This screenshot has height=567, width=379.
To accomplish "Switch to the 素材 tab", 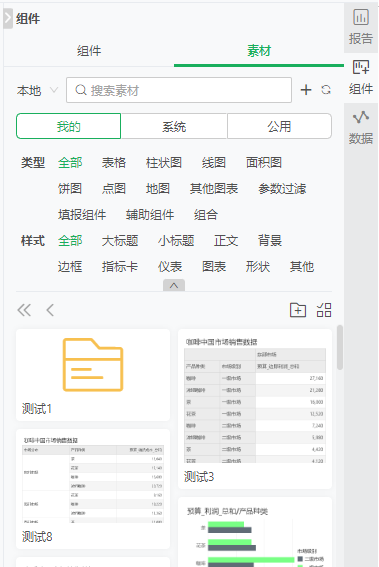I will coord(259,51).
